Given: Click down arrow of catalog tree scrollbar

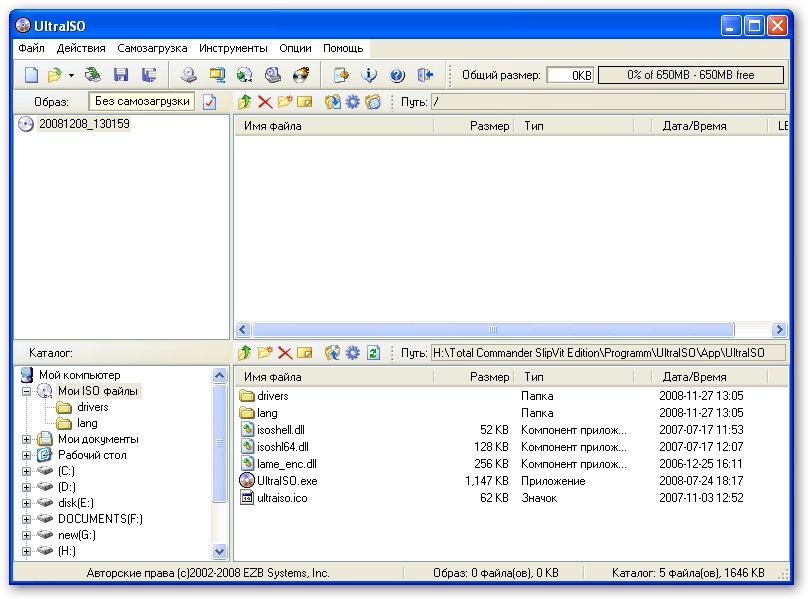Looking at the screenshot, I should (x=220, y=552).
